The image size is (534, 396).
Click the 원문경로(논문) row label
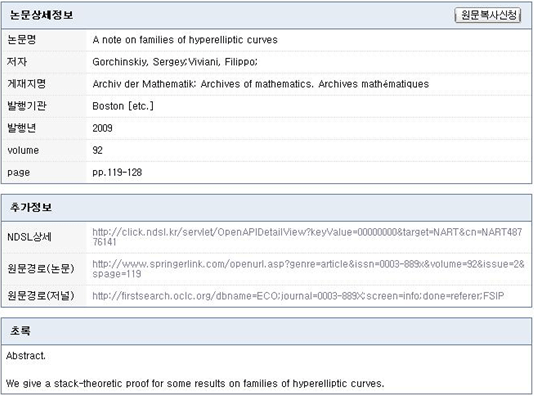pos(41,269)
